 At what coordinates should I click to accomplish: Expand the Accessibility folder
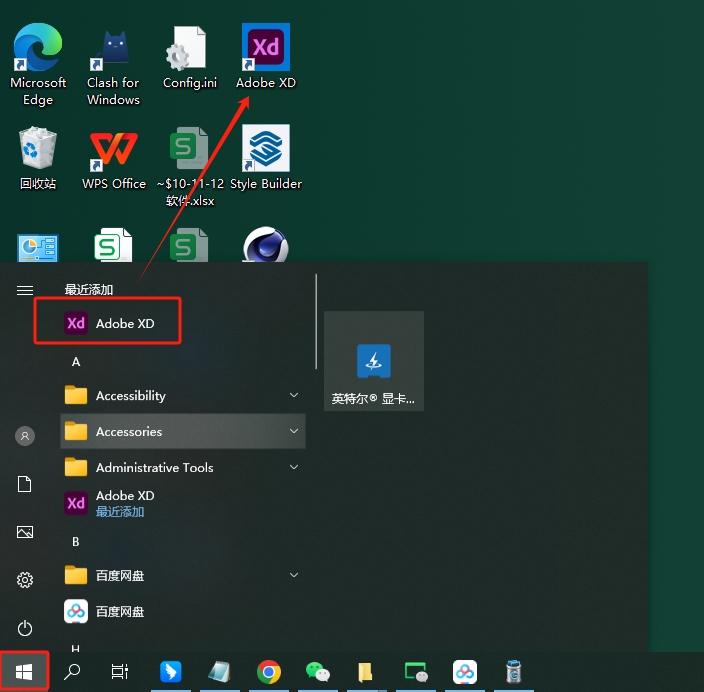point(183,396)
